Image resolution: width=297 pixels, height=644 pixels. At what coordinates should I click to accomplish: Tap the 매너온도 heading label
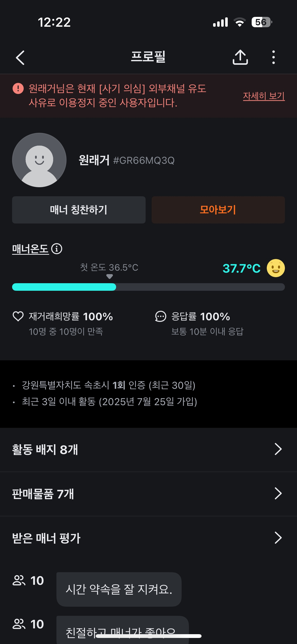tap(30, 249)
